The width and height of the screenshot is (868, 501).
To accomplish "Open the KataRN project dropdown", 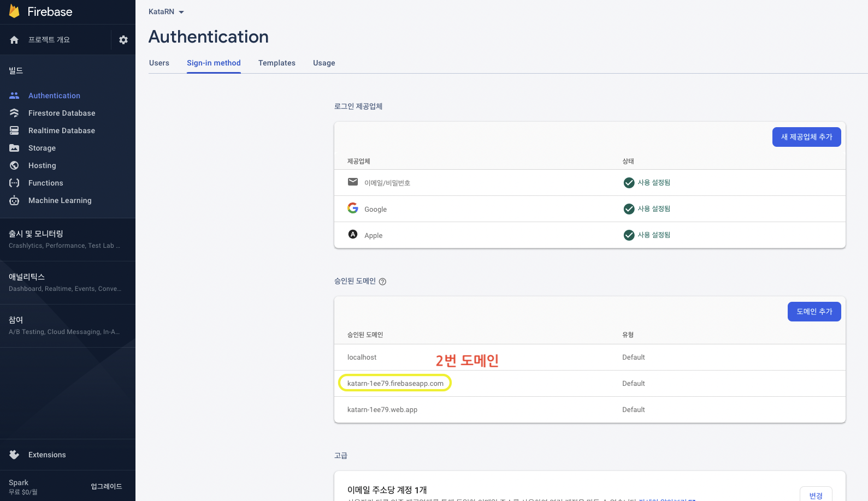I will click(166, 12).
